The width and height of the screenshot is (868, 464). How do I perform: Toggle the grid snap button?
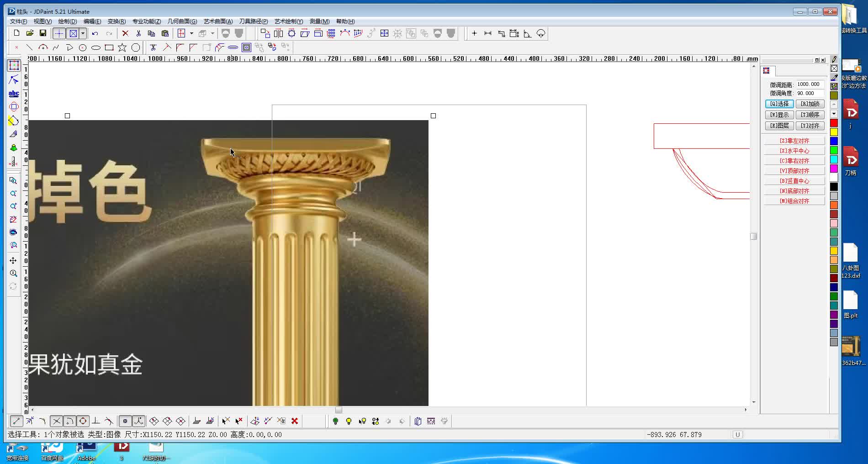pos(125,421)
